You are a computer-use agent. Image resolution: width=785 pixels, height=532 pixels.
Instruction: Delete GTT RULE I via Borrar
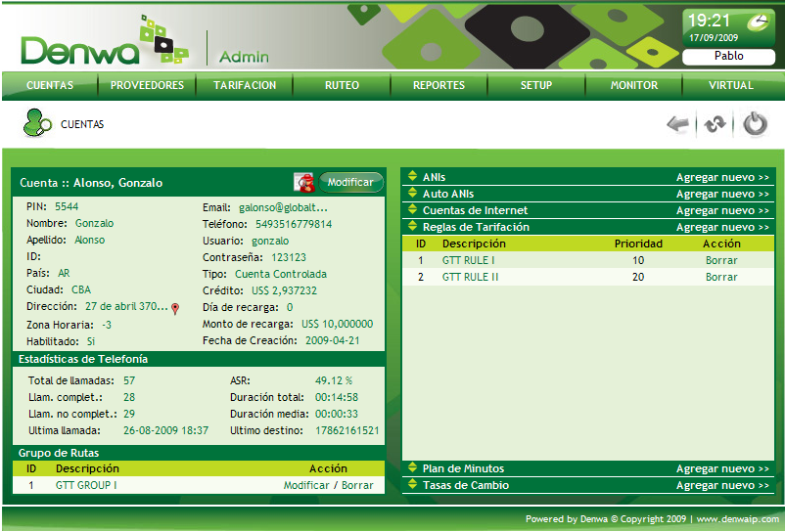click(721, 261)
